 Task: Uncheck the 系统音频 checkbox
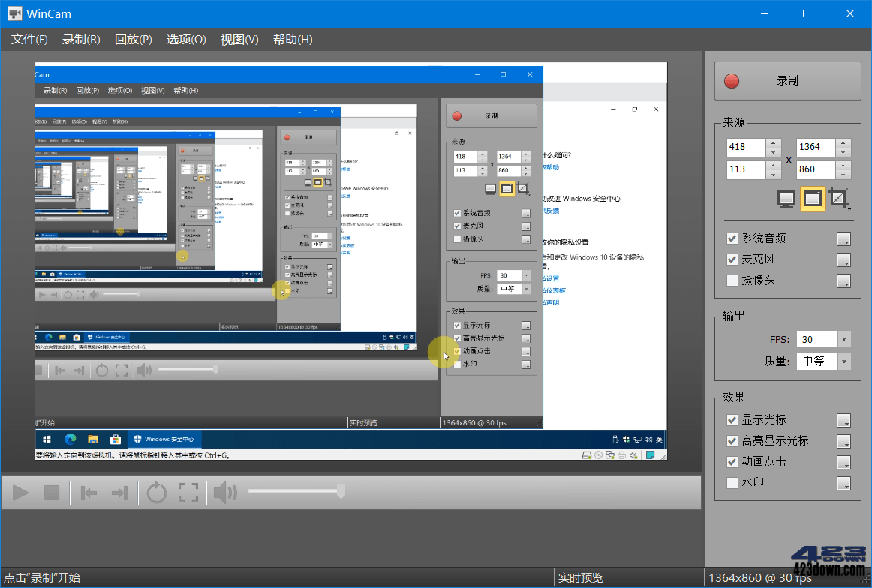point(732,238)
